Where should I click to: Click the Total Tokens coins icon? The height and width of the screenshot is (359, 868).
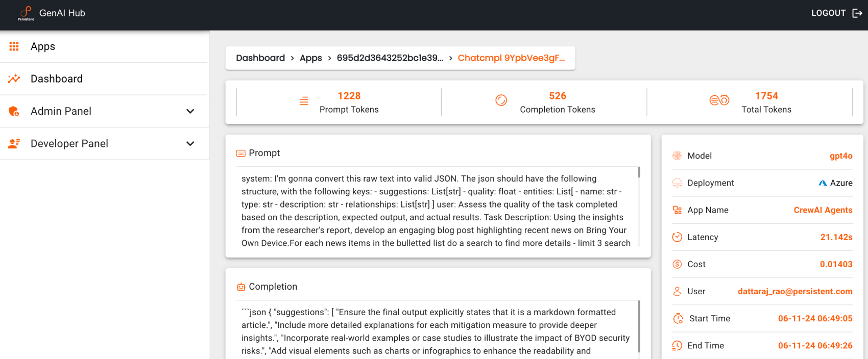pyautogui.click(x=719, y=100)
